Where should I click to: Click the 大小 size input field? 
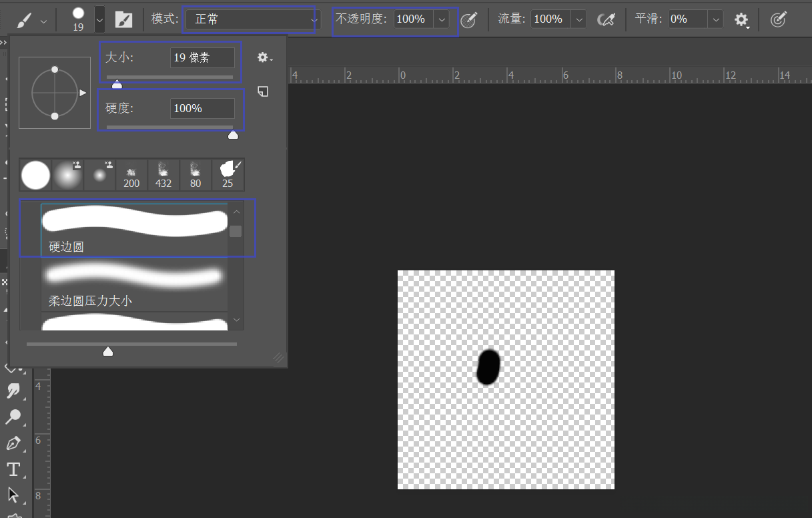click(202, 57)
